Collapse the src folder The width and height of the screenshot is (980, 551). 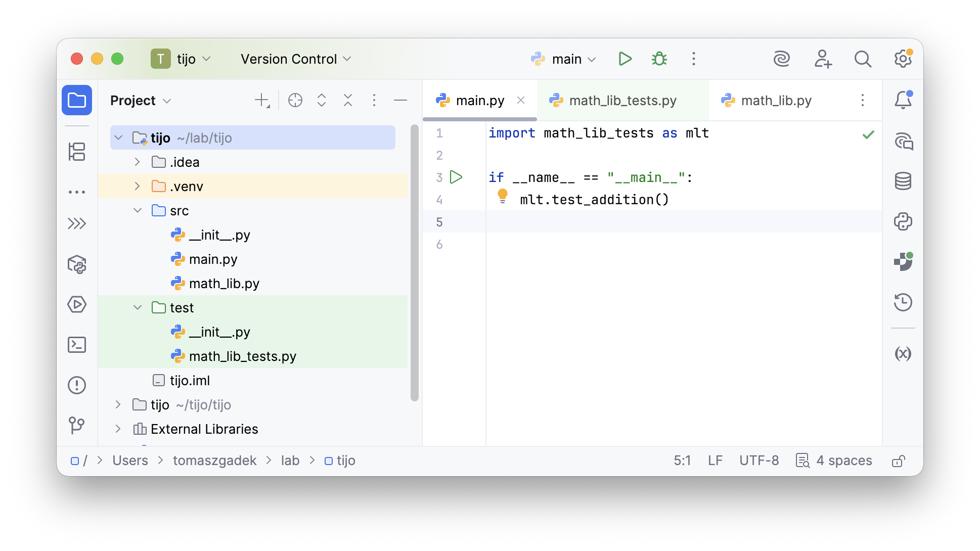tap(138, 210)
